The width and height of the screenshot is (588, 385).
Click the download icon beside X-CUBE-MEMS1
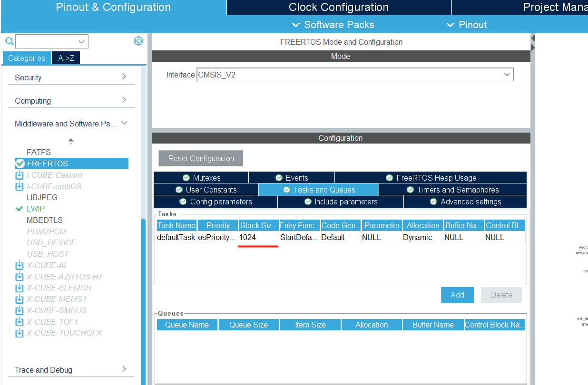[20, 299]
